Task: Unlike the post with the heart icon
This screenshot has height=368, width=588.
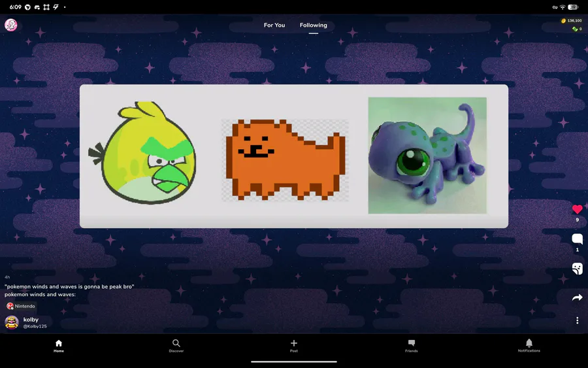Action: pyautogui.click(x=577, y=209)
